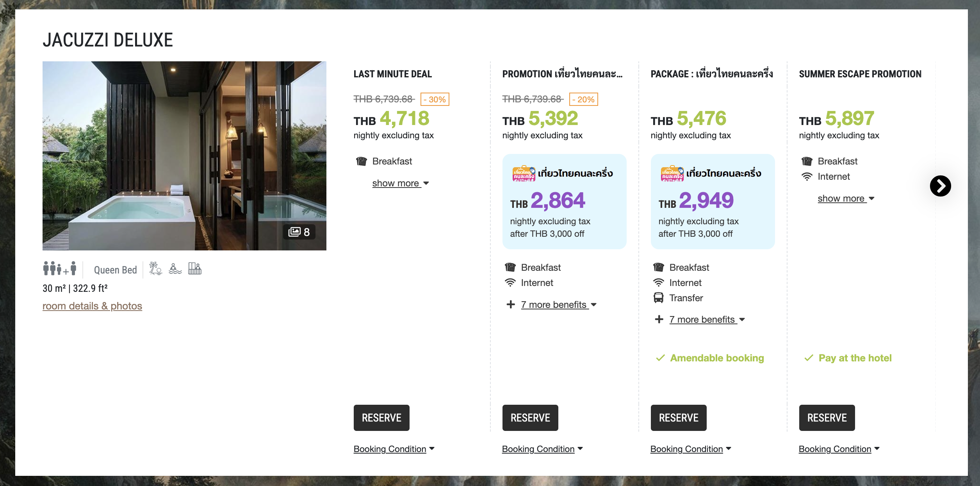Click the palm tree beach icon

[155, 268]
